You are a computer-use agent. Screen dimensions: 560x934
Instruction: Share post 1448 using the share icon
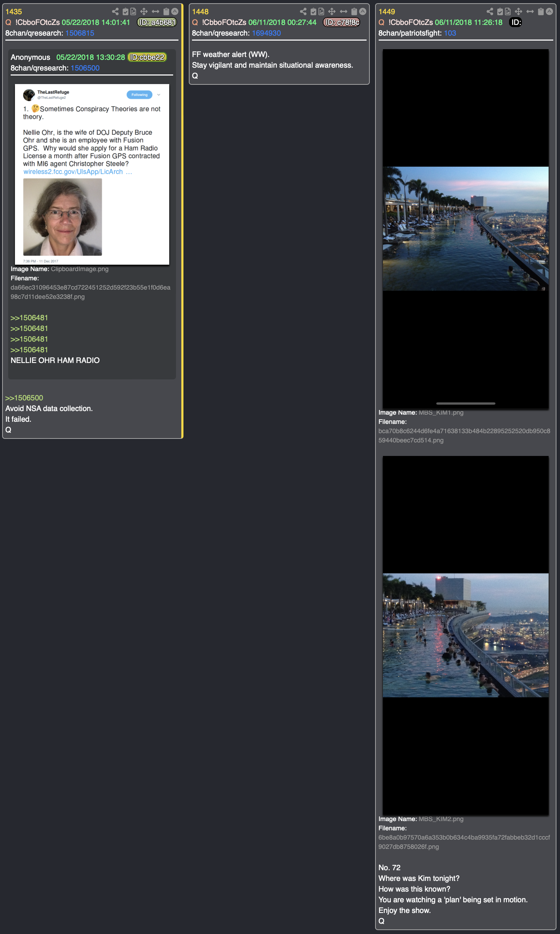pos(303,12)
